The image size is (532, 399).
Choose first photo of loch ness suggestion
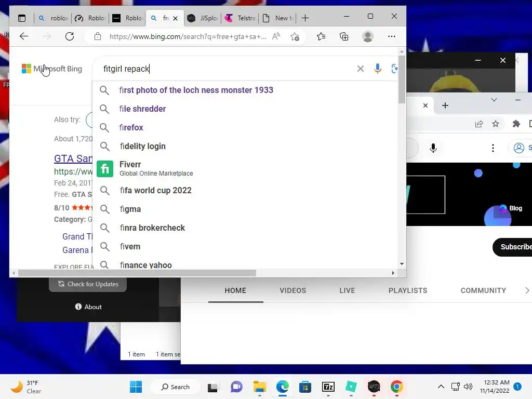click(245, 90)
